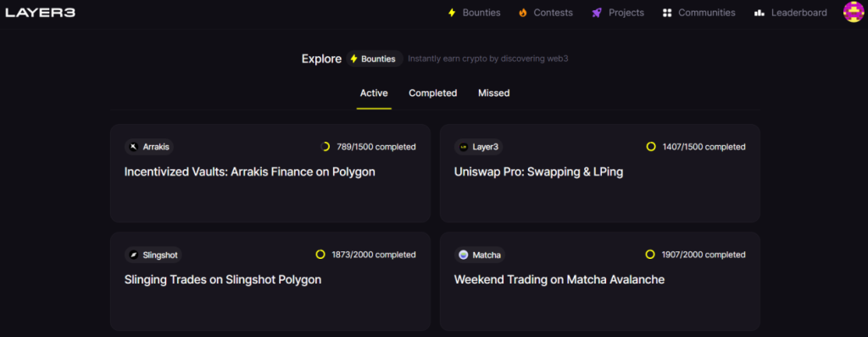Click the Slingshot project logo icon
The width and height of the screenshot is (868, 337).
click(x=133, y=255)
